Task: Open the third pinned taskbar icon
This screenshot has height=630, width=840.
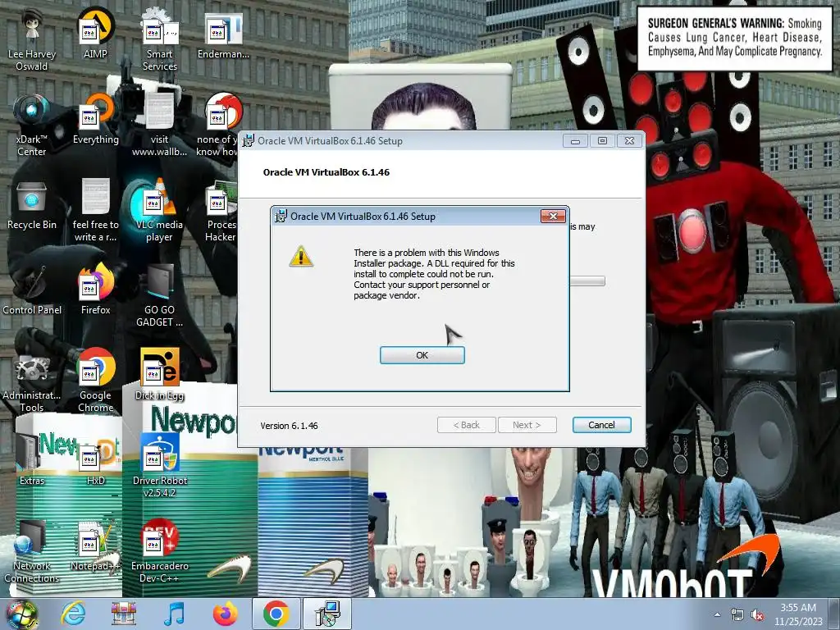Action: [x=123, y=614]
